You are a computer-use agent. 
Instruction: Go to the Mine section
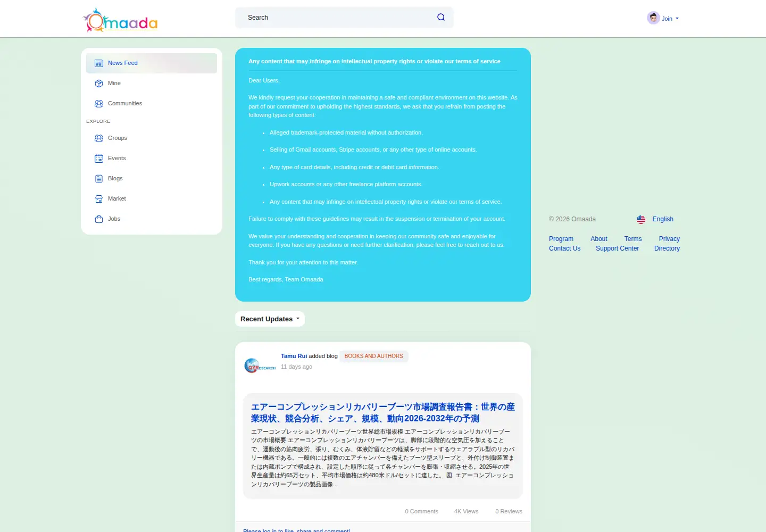pos(152,84)
